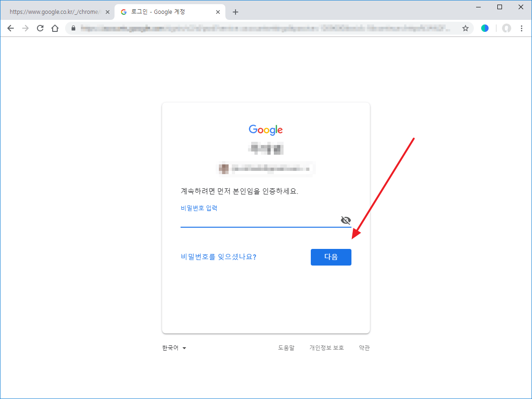Open the Chrome profile avatar
This screenshot has width=532, height=399.
click(507, 28)
